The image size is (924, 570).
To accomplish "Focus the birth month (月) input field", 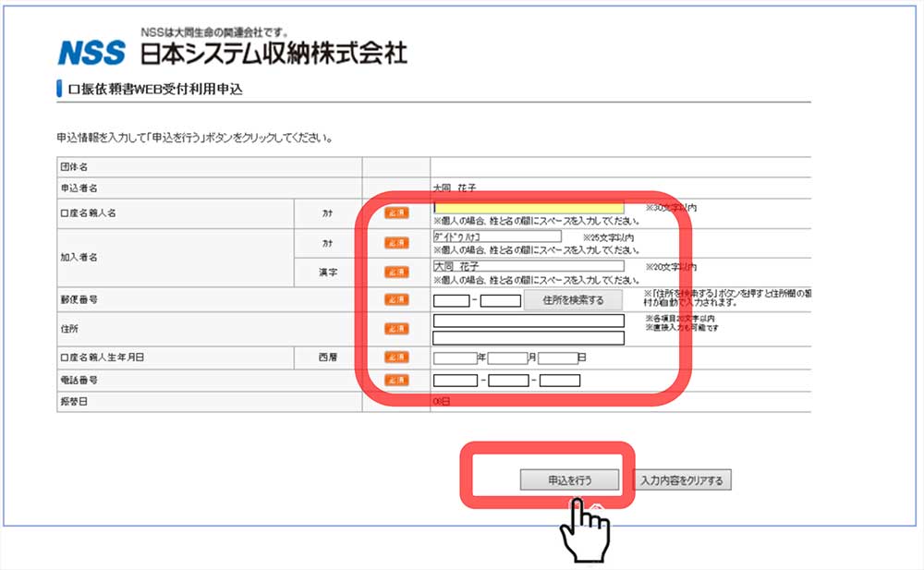I will click(x=507, y=358).
